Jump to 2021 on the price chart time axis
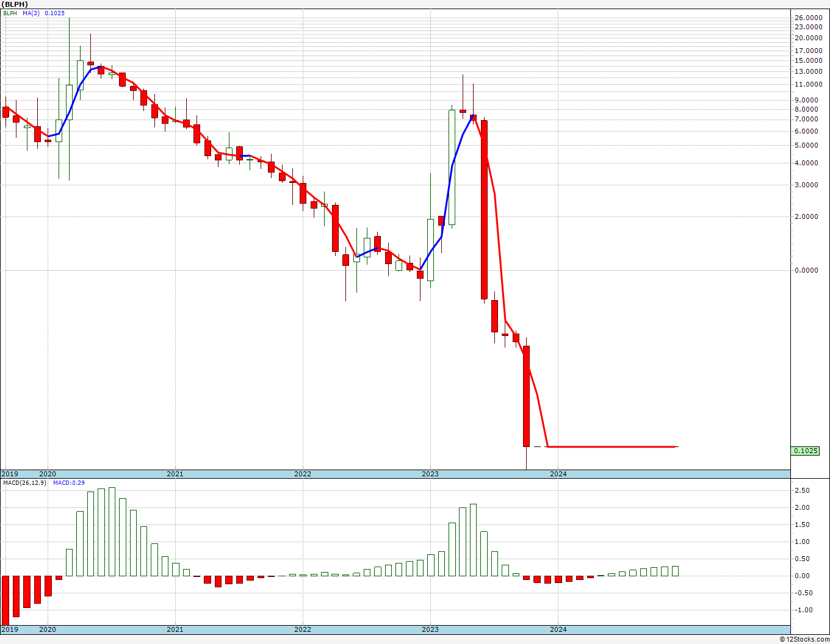This screenshot has height=644, width=830. [175, 474]
